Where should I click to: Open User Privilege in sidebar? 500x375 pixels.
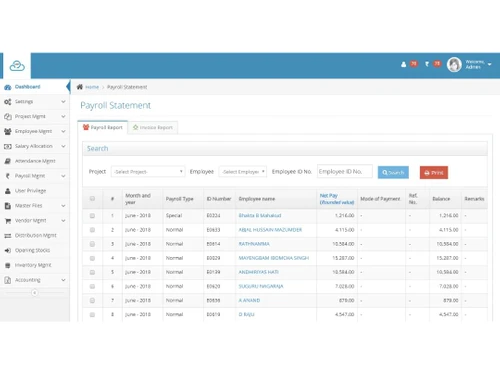[x=35, y=191]
